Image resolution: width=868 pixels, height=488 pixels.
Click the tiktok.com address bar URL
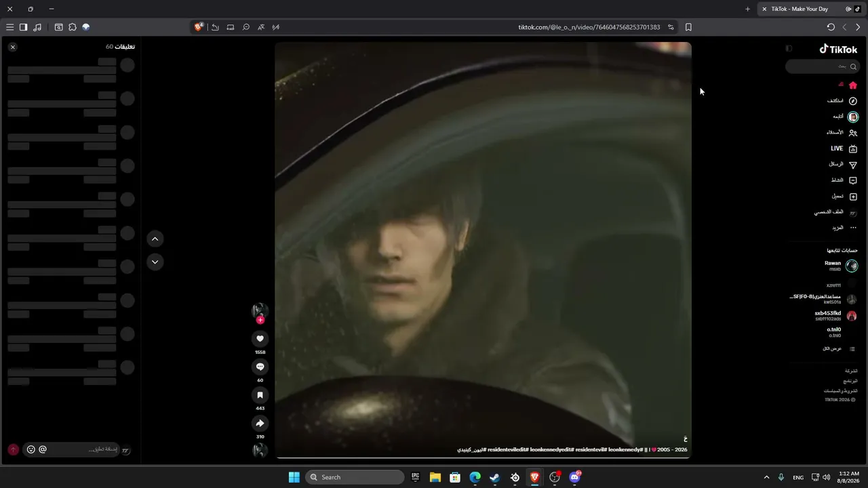(589, 27)
